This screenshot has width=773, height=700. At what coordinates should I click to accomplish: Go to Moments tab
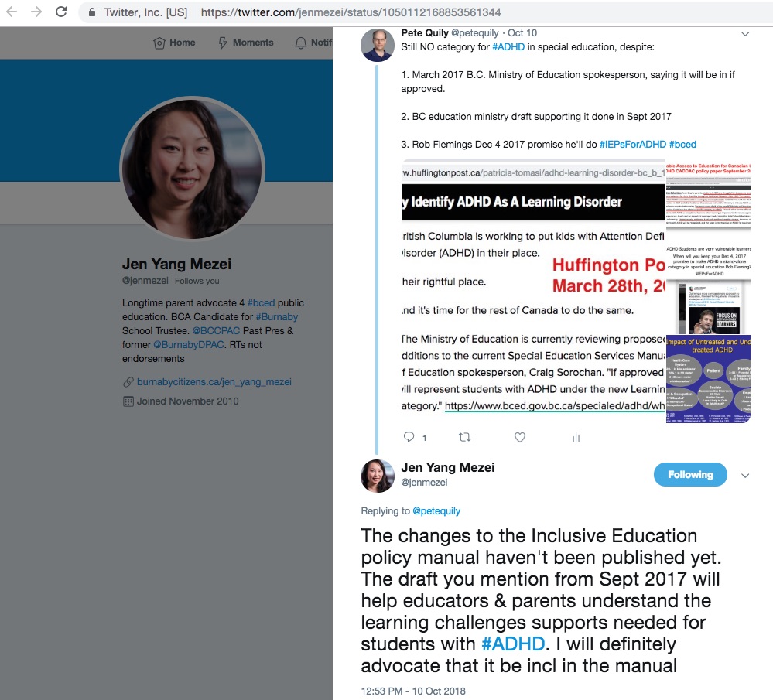coord(245,43)
